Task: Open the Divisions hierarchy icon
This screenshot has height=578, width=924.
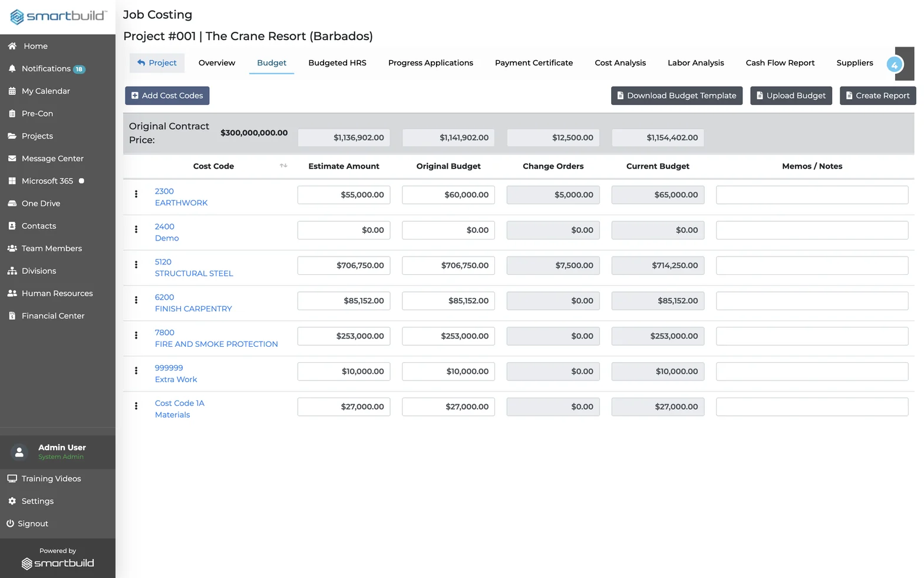Action: pyautogui.click(x=12, y=271)
